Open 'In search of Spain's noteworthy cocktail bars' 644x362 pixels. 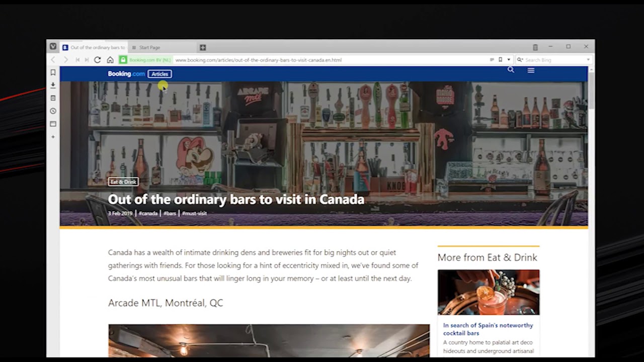click(488, 329)
